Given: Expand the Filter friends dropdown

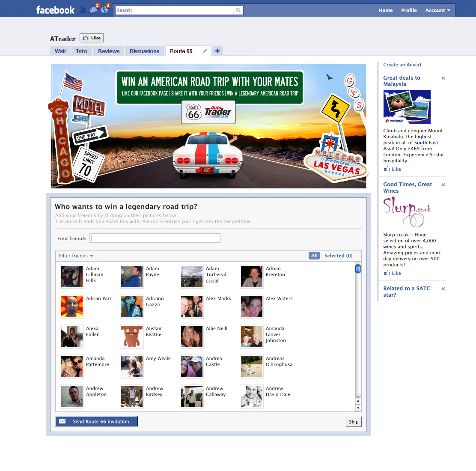Looking at the screenshot, I should click(76, 256).
